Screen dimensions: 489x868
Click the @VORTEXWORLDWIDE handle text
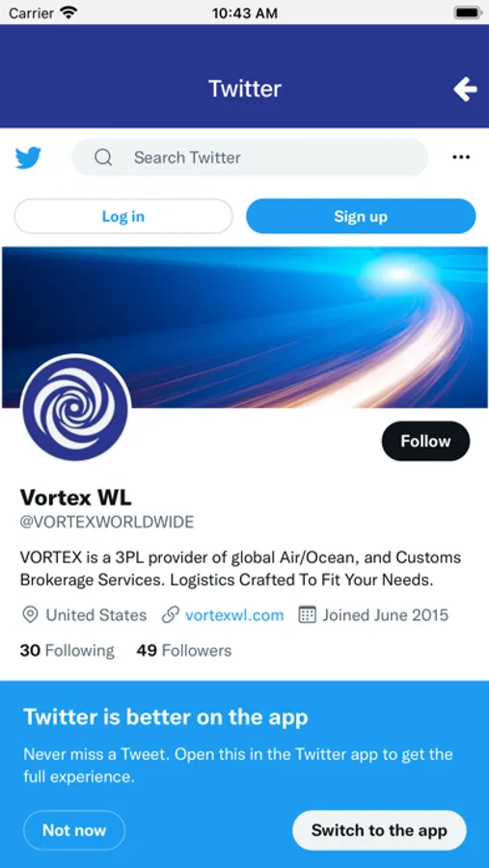tap(107, 522)
